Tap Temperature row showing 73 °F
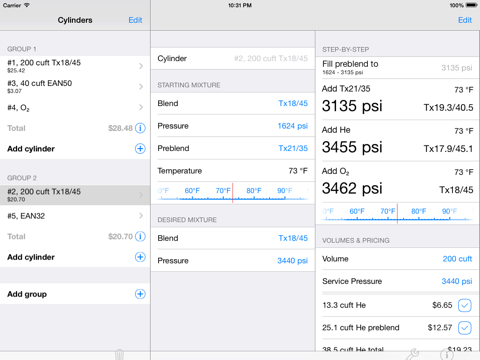This screenshot has height=360, width=480. point(233,171)
